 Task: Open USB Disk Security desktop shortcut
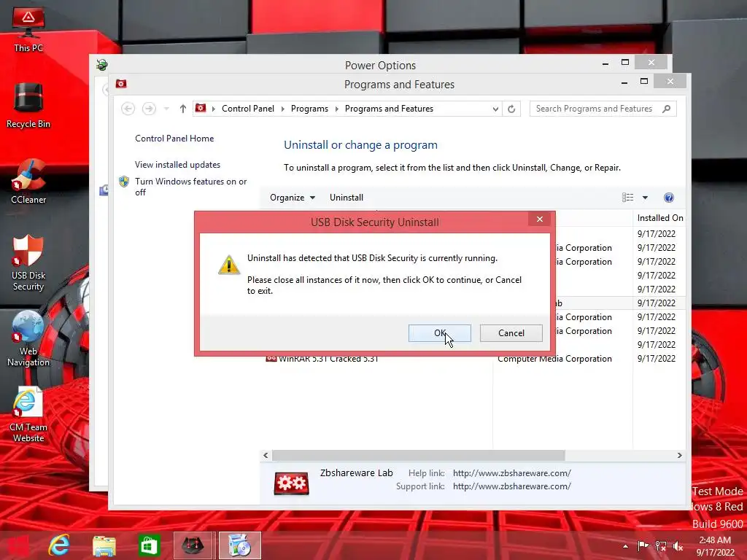tap(28, 262)
